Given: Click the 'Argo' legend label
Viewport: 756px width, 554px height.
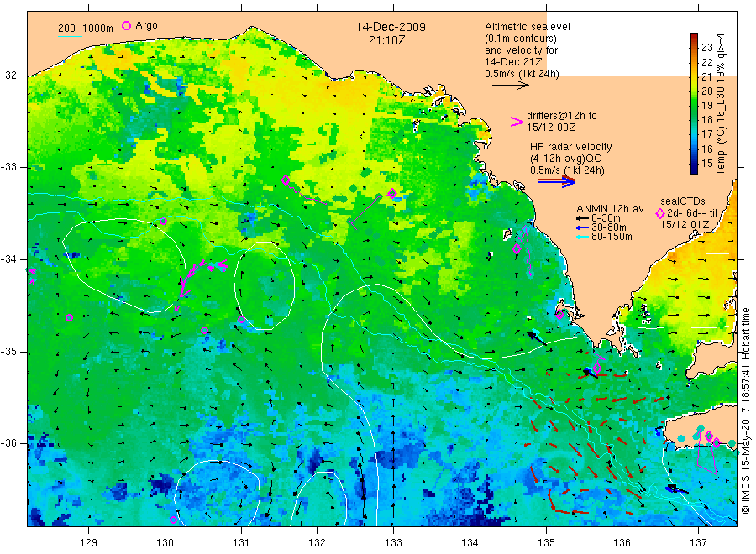Looking at the screenshot, I should pos(146,25).
